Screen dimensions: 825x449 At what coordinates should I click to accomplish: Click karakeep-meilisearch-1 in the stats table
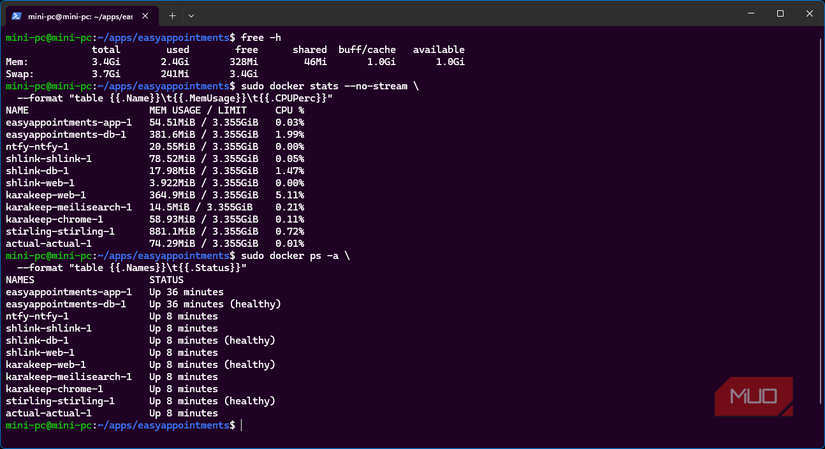point(69,207)
